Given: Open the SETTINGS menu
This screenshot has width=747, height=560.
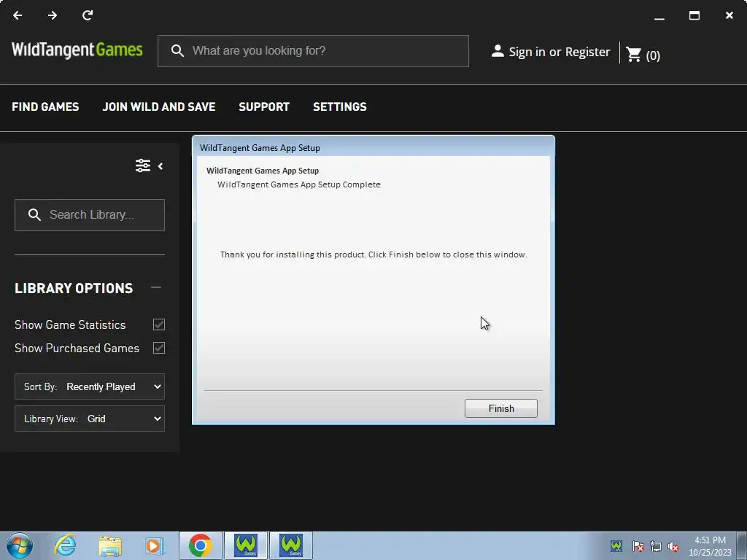Looking at the screenshot, I should [340, 106].
